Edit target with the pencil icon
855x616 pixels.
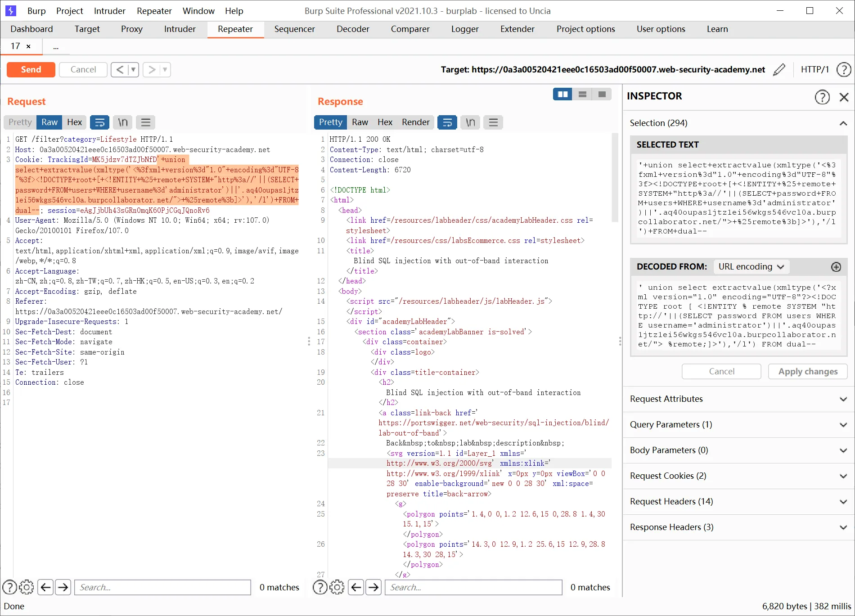point(779,70)
